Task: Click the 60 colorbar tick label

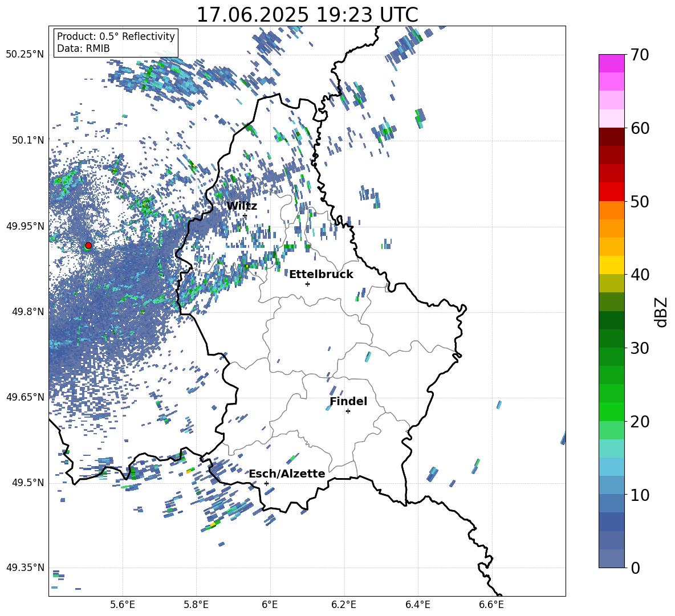Action: click(640, 128)
